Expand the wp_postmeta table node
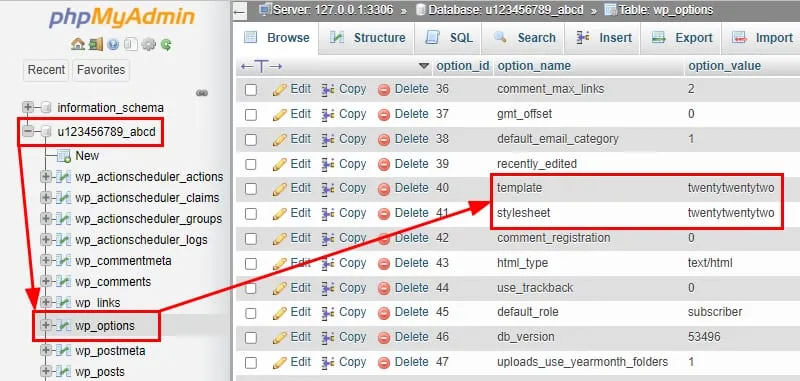The height and width of the screenshot is (381, 800). 45,350
